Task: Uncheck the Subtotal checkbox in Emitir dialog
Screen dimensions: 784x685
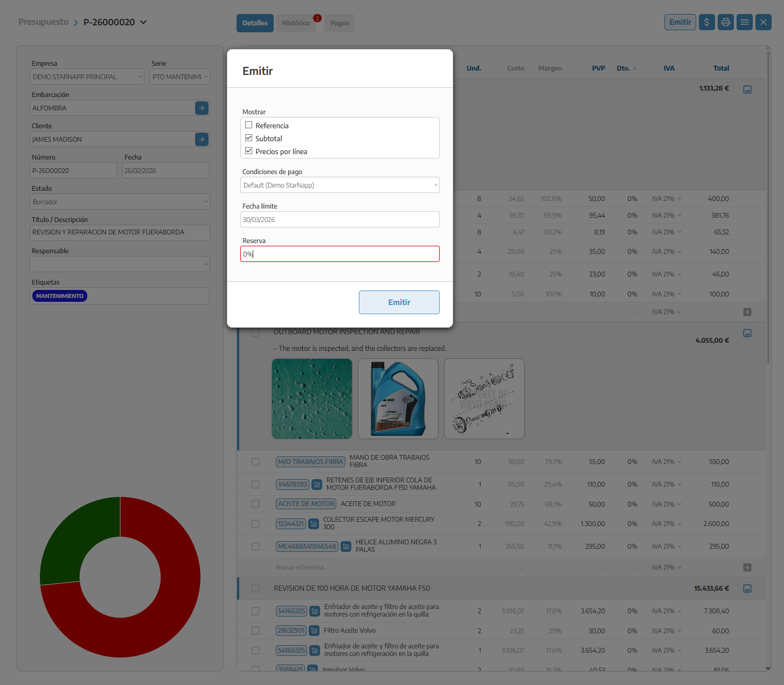Action: pyautogui.click(x=249, y=138)
